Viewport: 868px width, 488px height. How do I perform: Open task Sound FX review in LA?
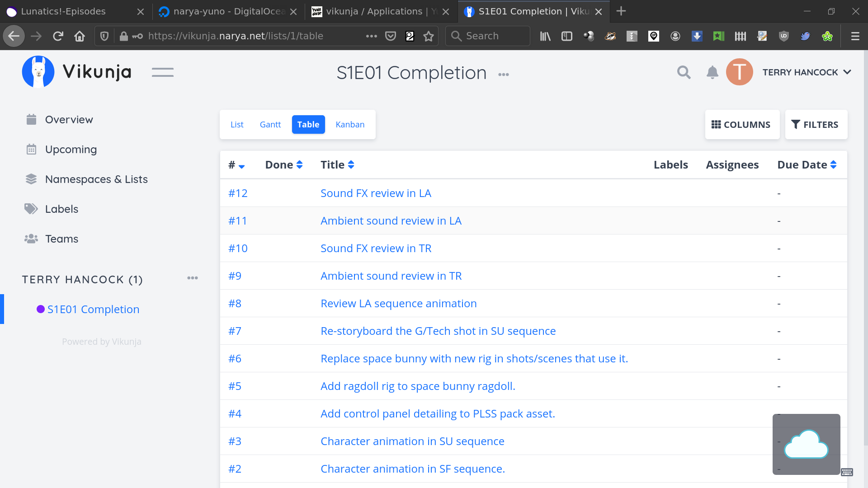coord(376,193)
